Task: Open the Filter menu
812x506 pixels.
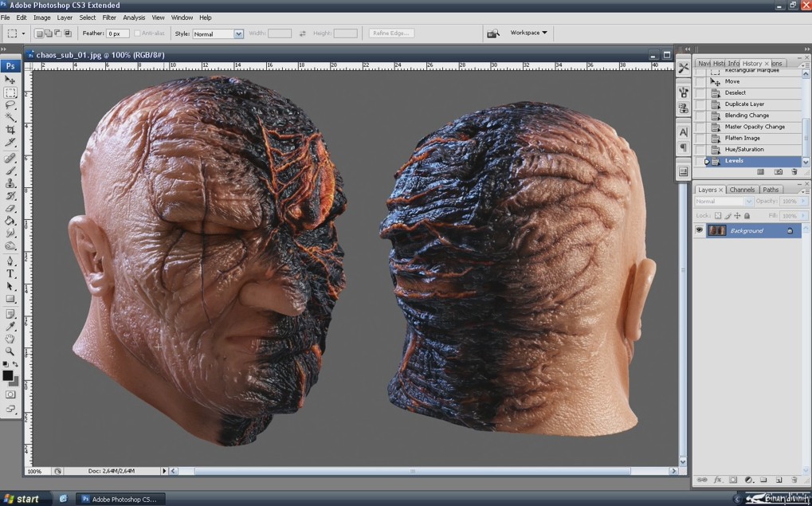Action: pyautogui.click(x=109, y=18)
